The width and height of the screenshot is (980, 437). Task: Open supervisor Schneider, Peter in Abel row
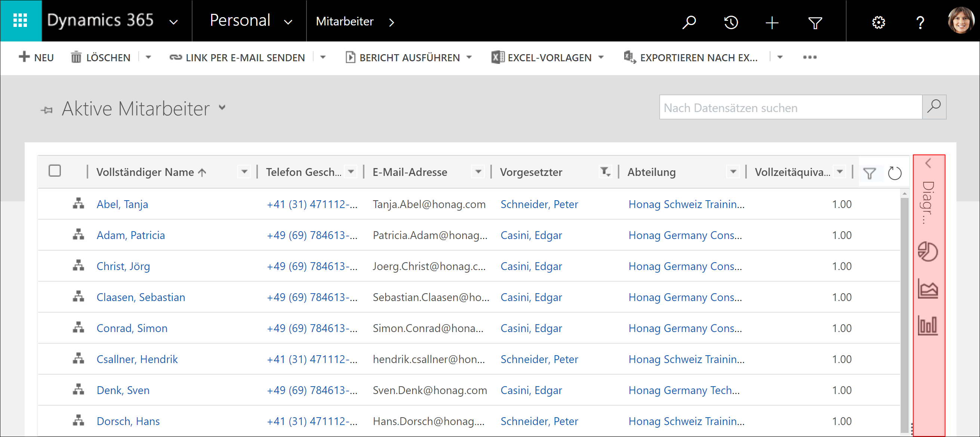click(x=539, y=204)
